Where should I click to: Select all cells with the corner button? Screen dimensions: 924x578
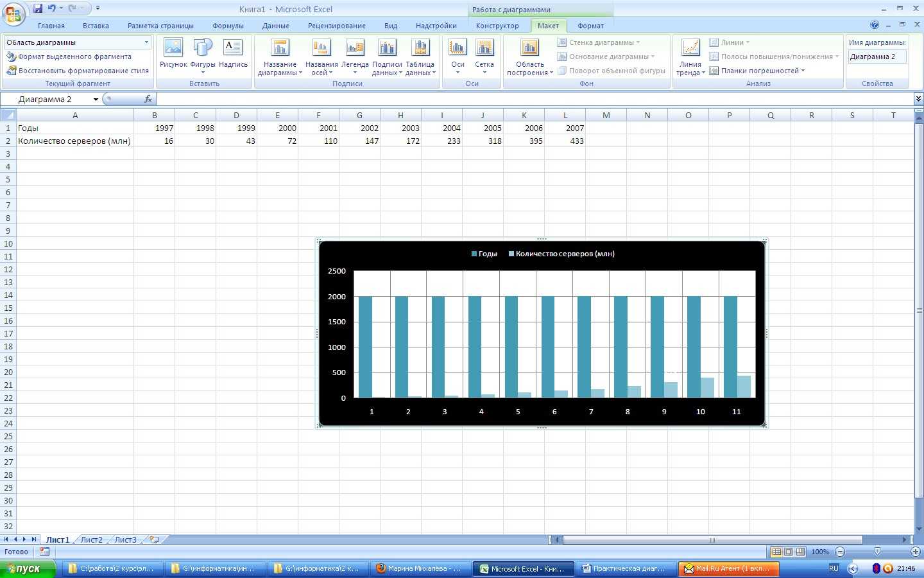click(8, 115)
